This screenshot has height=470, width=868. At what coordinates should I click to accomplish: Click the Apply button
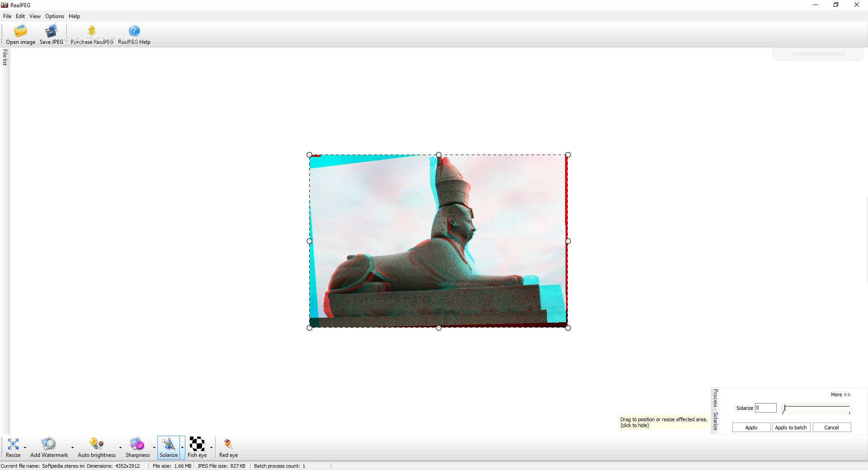pyautogui.click(x=751, y=428)
